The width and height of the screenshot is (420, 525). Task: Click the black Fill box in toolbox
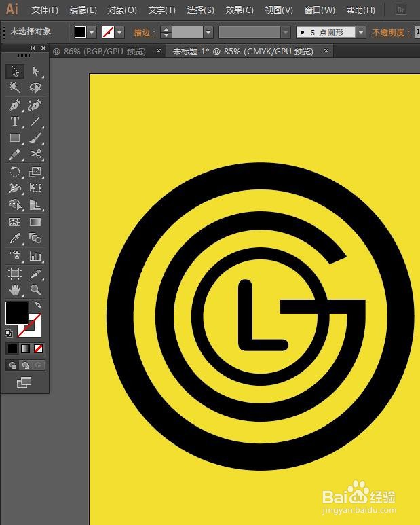17,312
